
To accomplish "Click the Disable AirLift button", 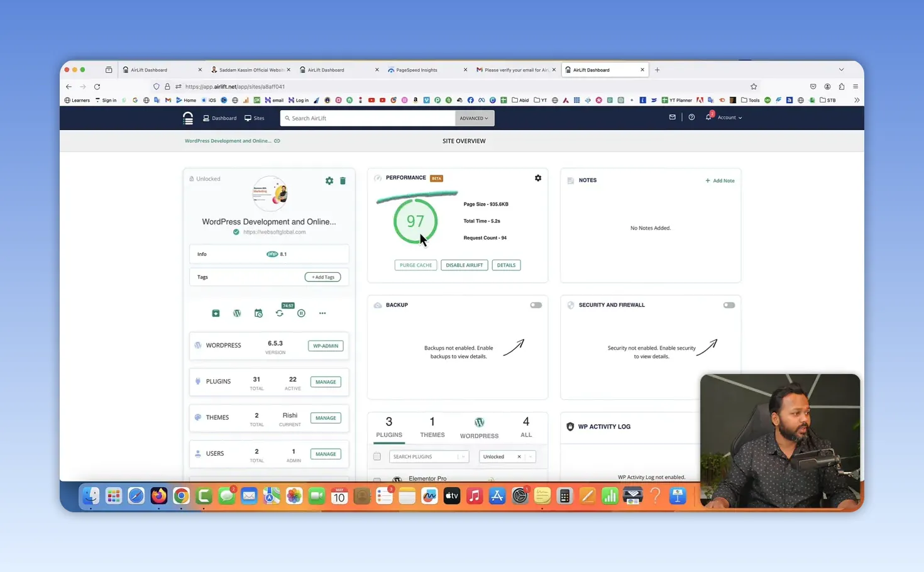I will (x=465, y=265).
